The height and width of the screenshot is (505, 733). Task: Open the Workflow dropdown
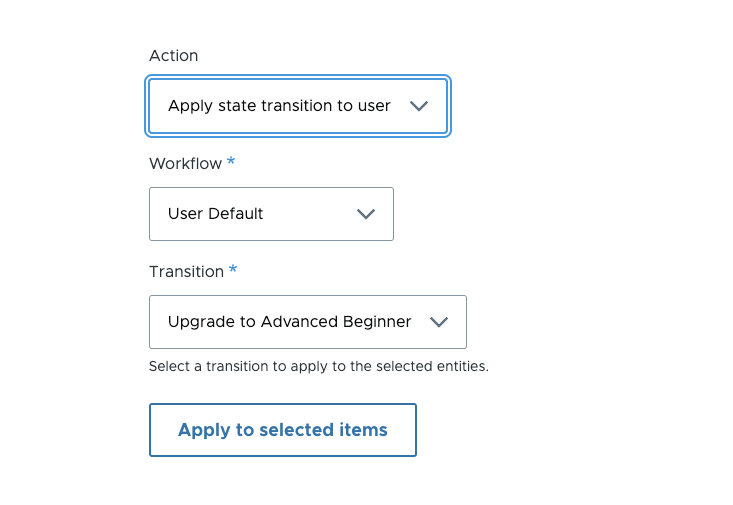pos(270,214)
